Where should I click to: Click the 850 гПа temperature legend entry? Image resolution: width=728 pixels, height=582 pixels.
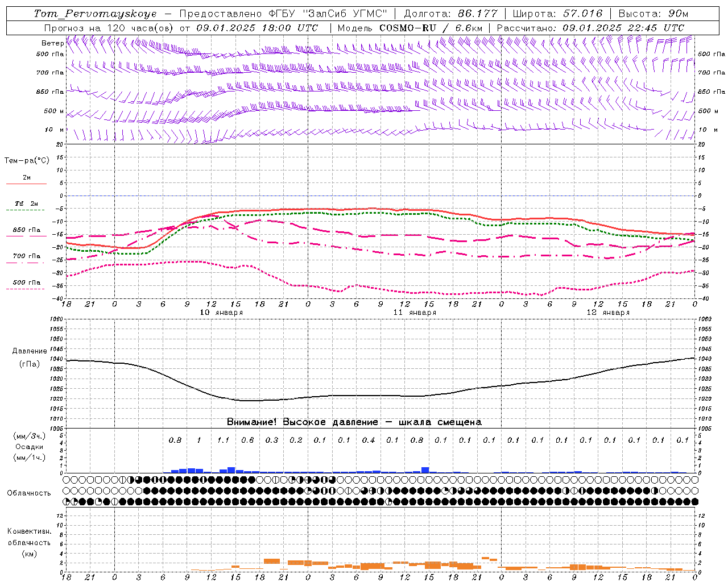point(27,230)
